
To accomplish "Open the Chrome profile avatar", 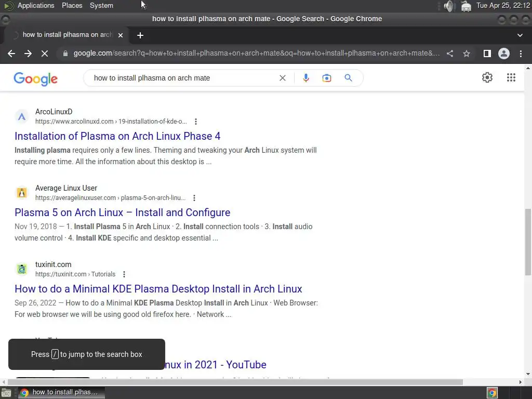I will coord(504,54).
